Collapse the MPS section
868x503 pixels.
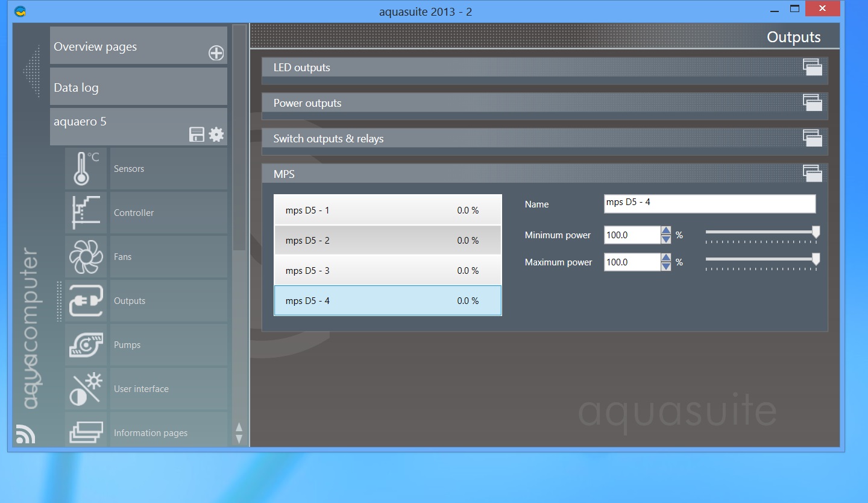coord(812,174)
